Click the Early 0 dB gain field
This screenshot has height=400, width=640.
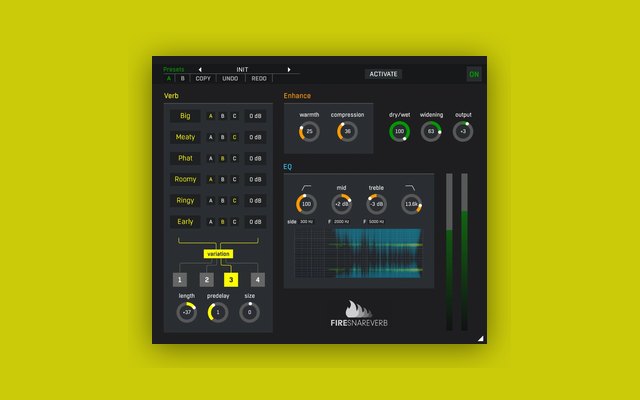pyautogui.click(x=255, y=222)
